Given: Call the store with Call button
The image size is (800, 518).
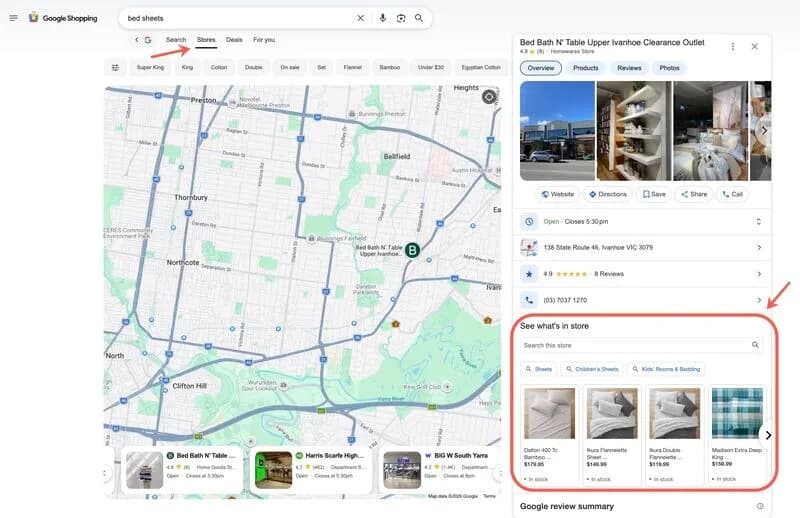Looking at the screenshot, I should pyautogui.click(x=732, y=194).
